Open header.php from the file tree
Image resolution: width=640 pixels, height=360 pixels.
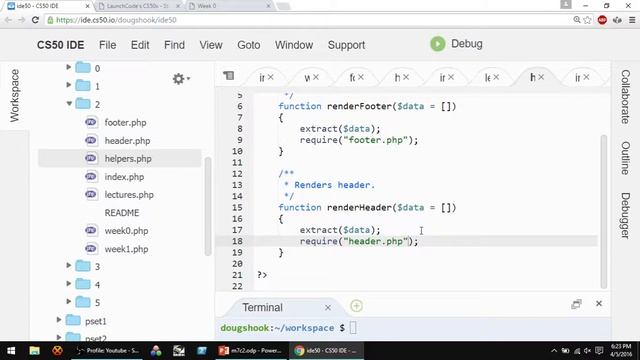(127, 141)
